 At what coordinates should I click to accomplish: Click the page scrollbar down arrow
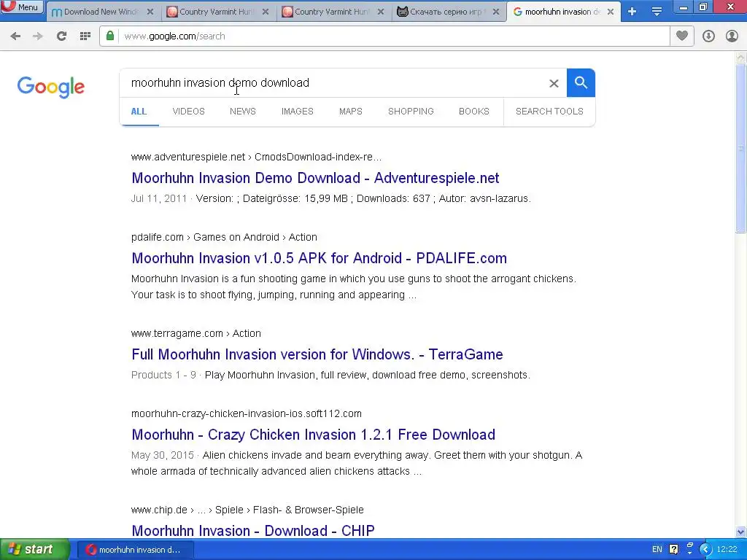click(741, 532)
